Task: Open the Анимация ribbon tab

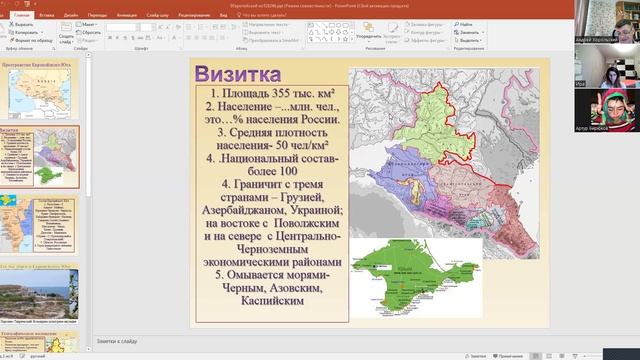Action: 127,15
